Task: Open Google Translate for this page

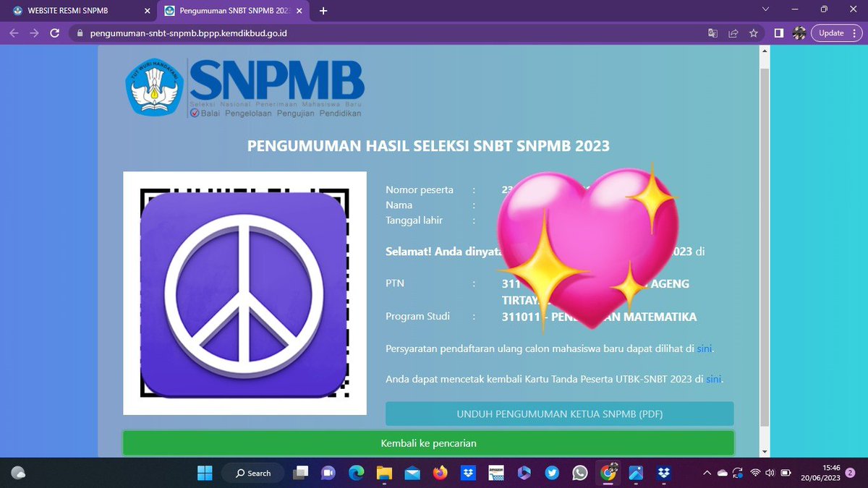Action: [x=713, y=33]
